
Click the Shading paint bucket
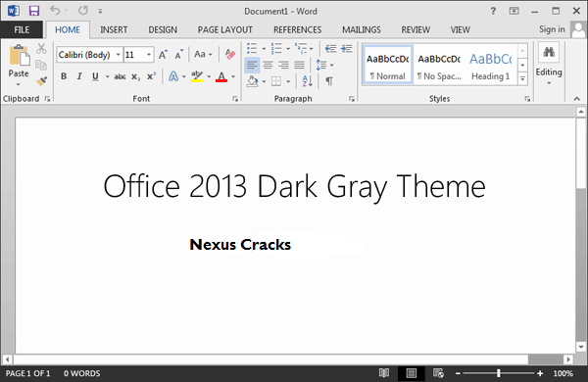253,81
